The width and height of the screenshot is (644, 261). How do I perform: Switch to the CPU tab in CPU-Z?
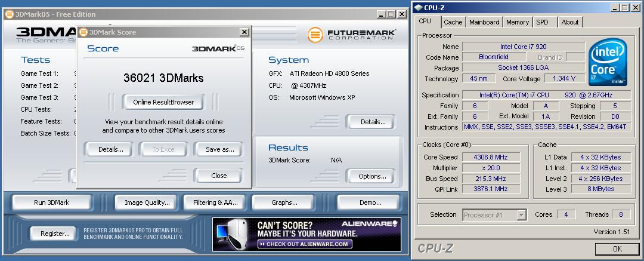point(425,22)
